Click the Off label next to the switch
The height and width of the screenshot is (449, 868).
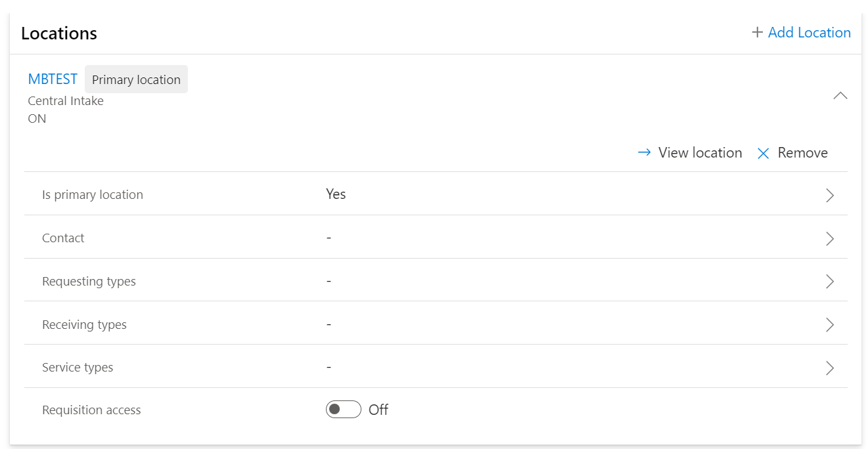pos(378,410)
